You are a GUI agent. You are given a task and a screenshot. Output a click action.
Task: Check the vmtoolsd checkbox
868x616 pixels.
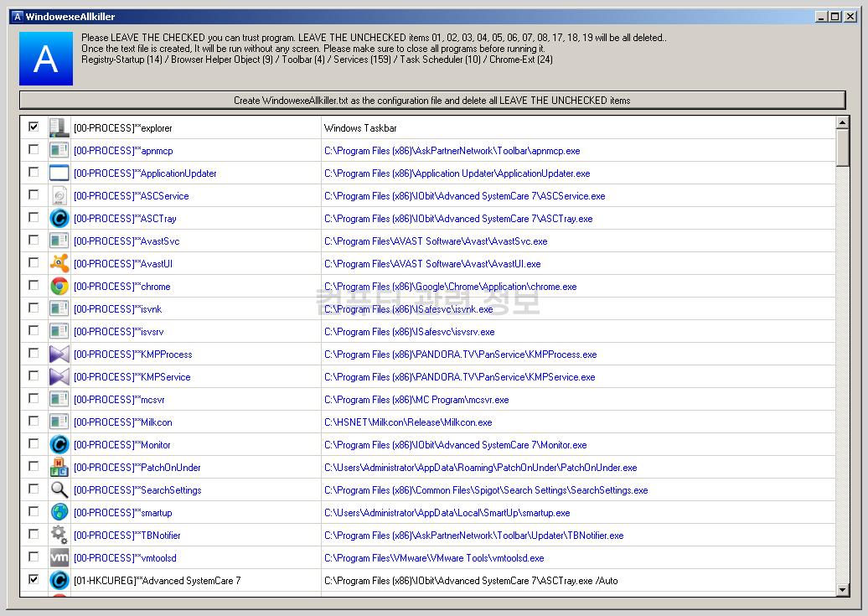[34, 556]
